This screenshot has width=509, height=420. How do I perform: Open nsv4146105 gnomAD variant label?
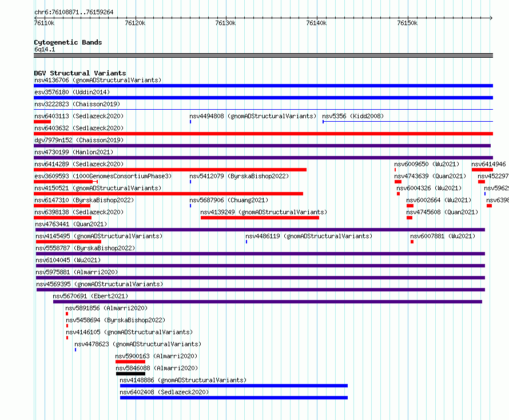[129, 332]
